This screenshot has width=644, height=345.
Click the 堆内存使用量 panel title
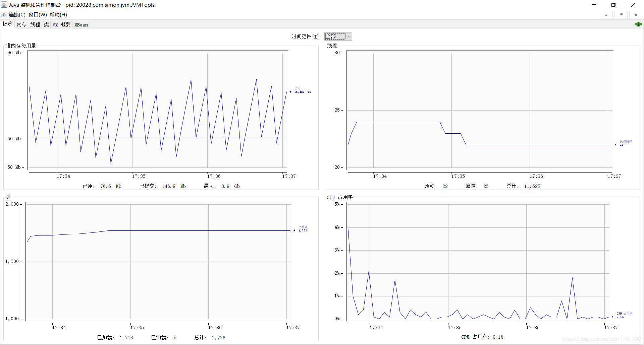(21, 46)
